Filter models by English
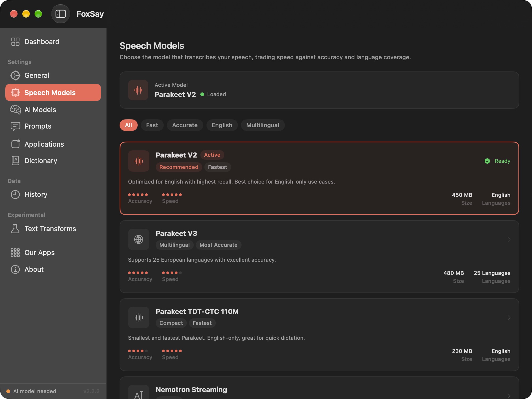Image resolution: width=532 pixels, height=399 pixels. pyautogui.click(x=222, y=125)
